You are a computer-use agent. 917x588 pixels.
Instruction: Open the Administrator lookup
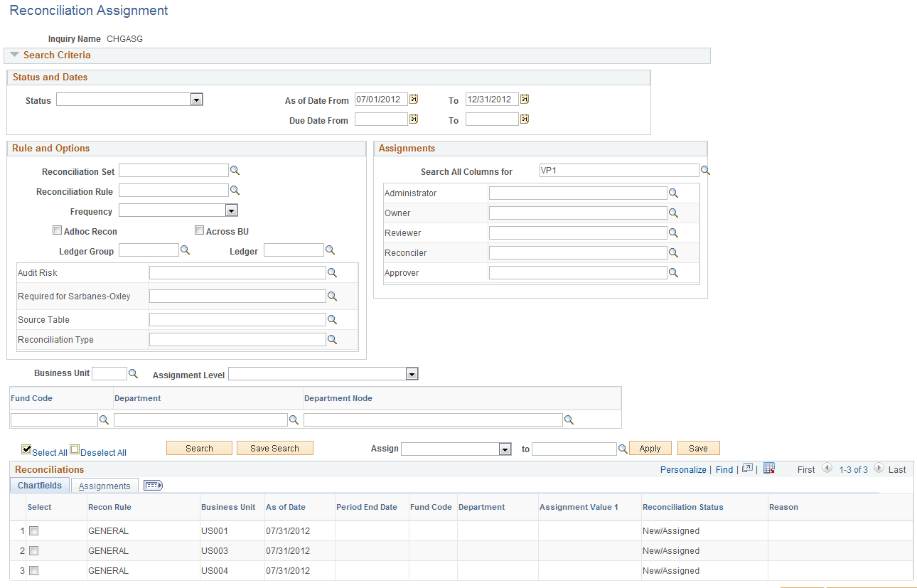pyautogui.click(x=673, y=193)
